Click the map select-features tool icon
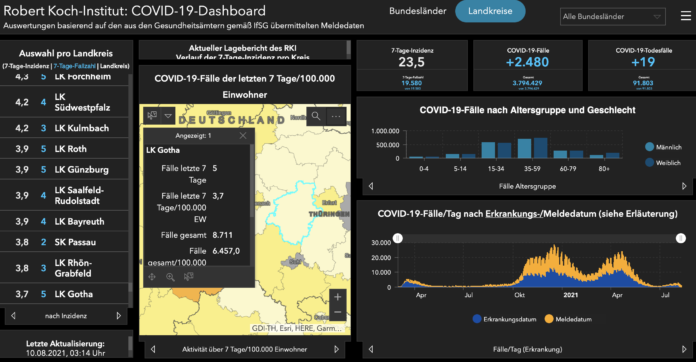 (x=152, y=116)
